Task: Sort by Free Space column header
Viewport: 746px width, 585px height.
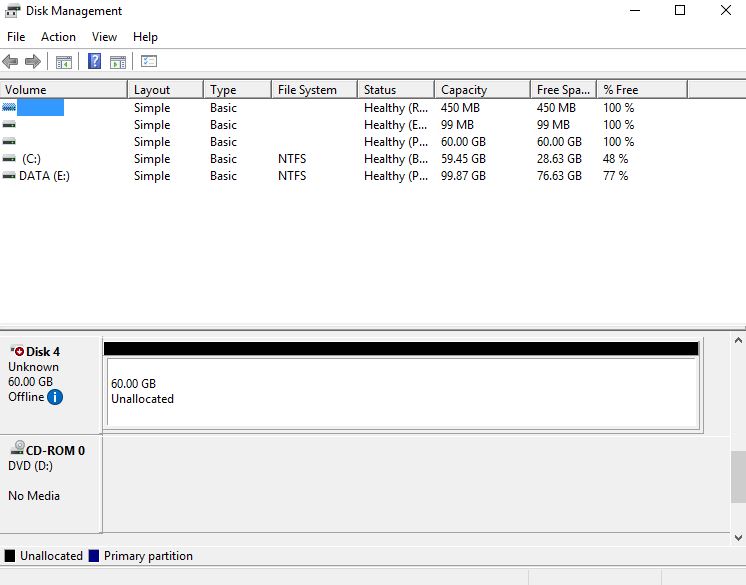Action: (564, 89)
